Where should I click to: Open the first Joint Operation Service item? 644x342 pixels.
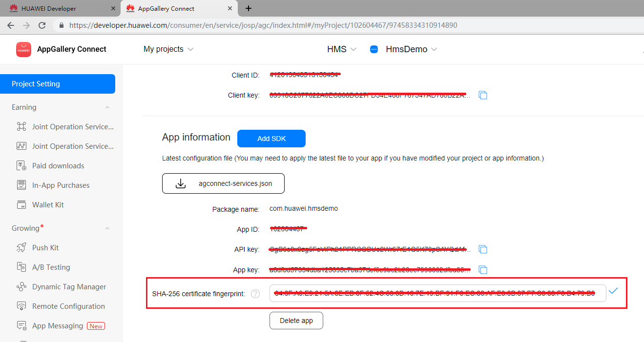click(x=73, y=127)
